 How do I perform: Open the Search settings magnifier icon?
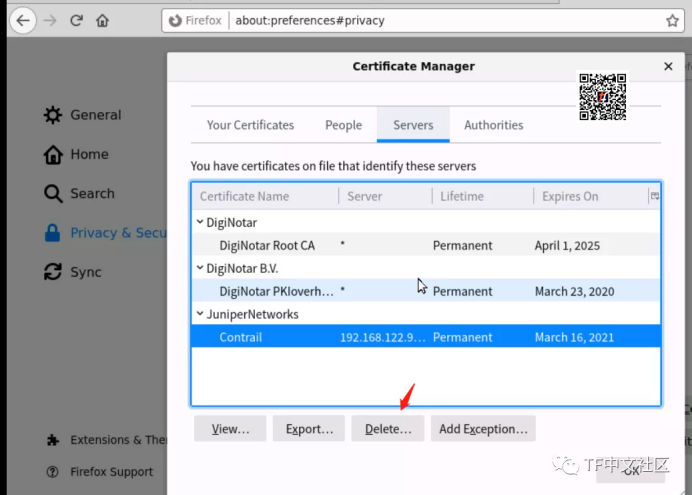pos(53,193)
